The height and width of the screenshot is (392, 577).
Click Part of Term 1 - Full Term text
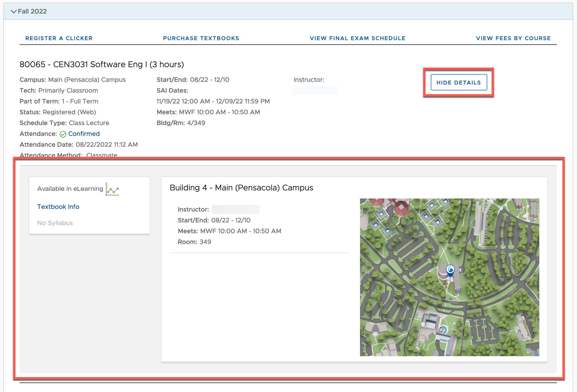(x=59, y=101)
